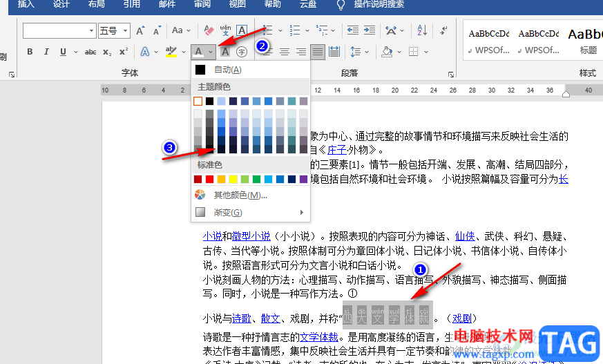
Task: Pick the standard yellow color swatch
Action: coord(233,179)
